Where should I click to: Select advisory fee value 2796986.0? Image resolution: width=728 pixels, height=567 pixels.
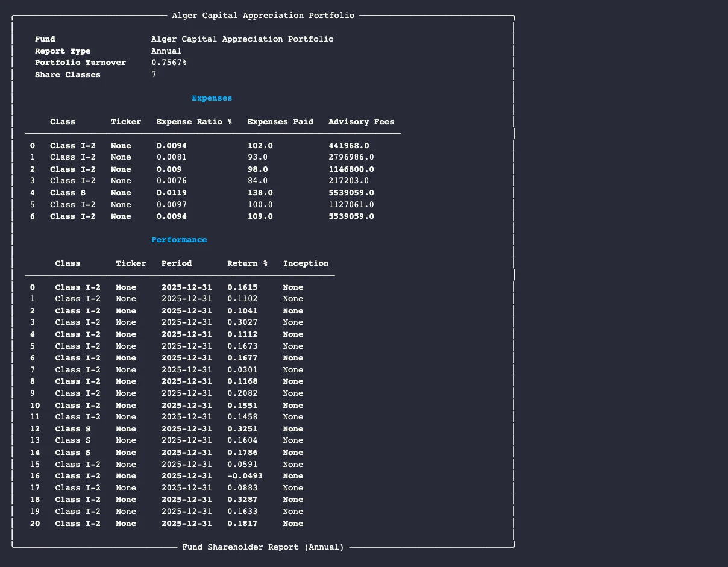351,157
